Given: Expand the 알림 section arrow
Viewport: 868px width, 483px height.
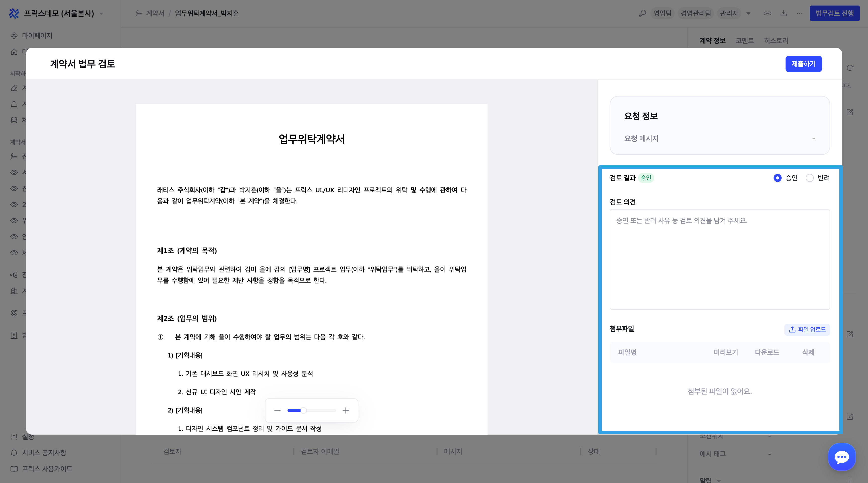Looking at the screenshot, I should (719, 481).
